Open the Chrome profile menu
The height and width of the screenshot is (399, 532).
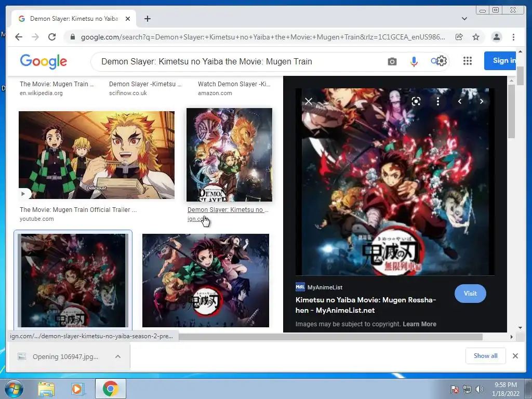click(496, 37)
